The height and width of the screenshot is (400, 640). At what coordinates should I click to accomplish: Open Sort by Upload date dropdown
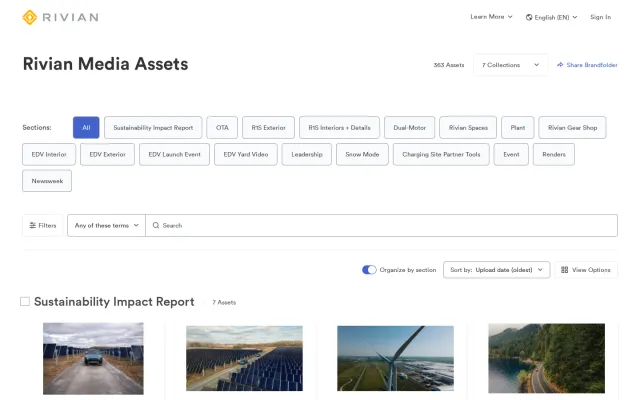click(496, 270)
